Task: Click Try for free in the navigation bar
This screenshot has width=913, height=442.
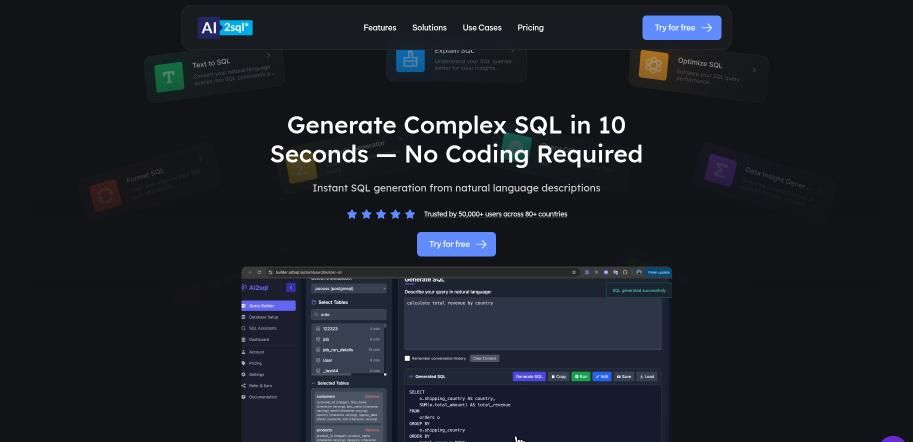Action: (682, 27)
